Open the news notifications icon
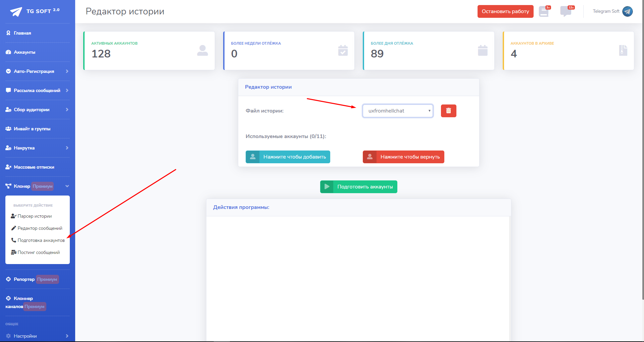This screenshot has height=342, width=644. coord(544,12)
